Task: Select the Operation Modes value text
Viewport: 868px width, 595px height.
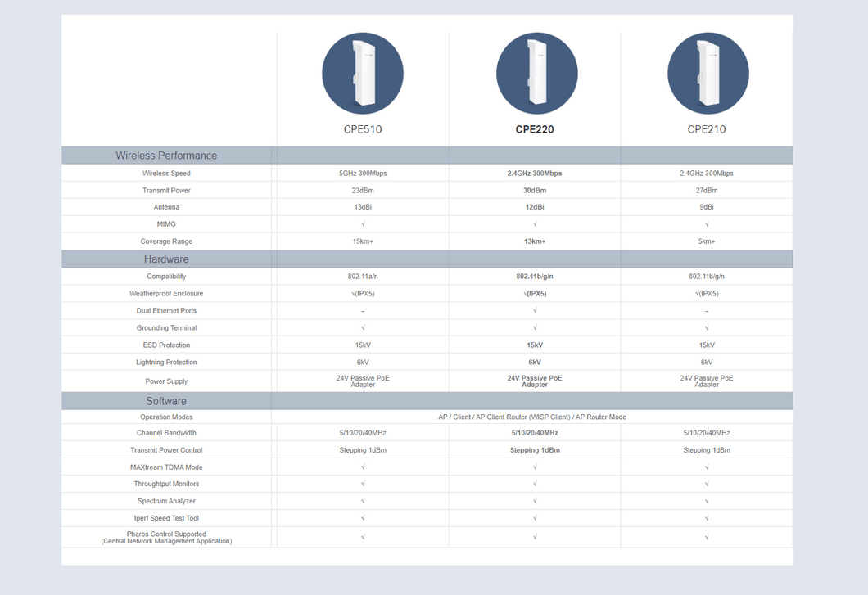Action: (532, 417)
